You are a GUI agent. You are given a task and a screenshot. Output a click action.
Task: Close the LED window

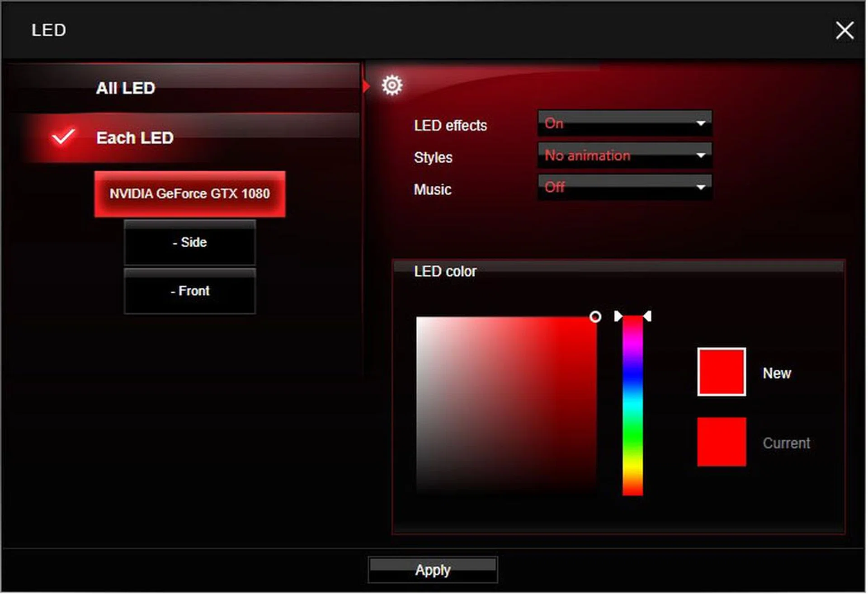tap(844, 31)
